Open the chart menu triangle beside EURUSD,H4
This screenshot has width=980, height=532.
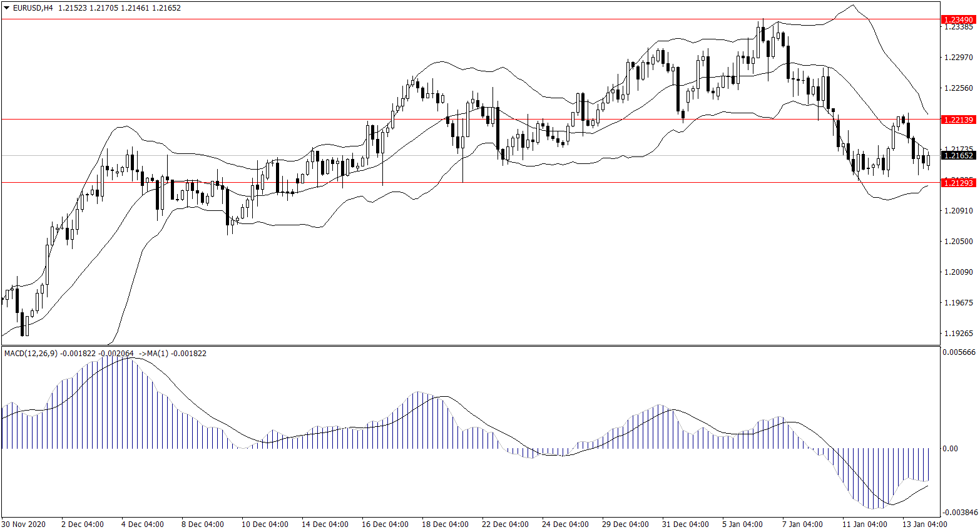click(6, 8)
